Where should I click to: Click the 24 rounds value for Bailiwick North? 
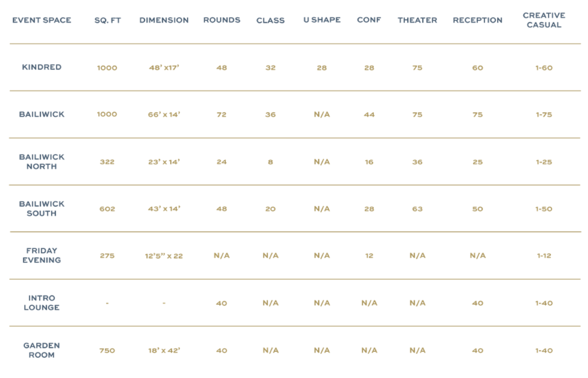(221, 162)
